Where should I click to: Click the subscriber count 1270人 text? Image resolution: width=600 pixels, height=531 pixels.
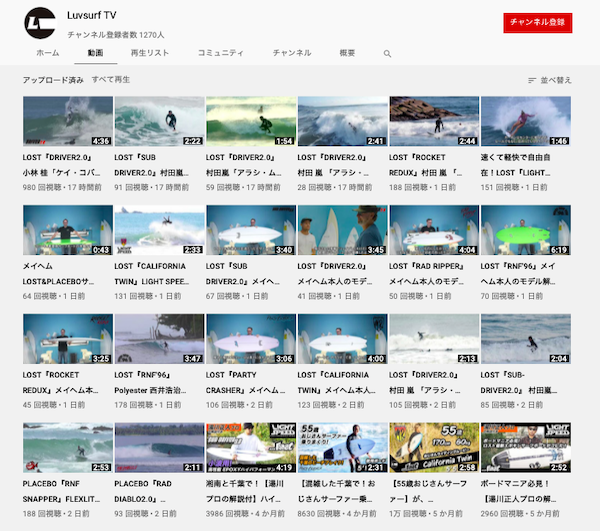(x=116, y=35)
